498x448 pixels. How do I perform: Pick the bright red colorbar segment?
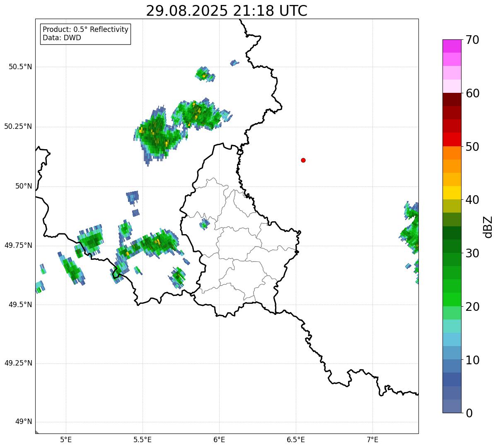[x=452, y=139]
